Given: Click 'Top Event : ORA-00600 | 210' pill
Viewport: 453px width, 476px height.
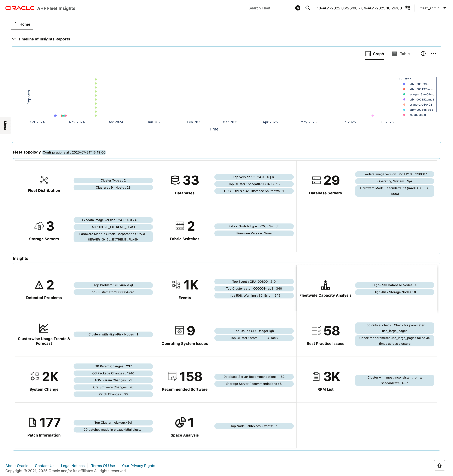Looking at the screenshot, I should (254, 281).
